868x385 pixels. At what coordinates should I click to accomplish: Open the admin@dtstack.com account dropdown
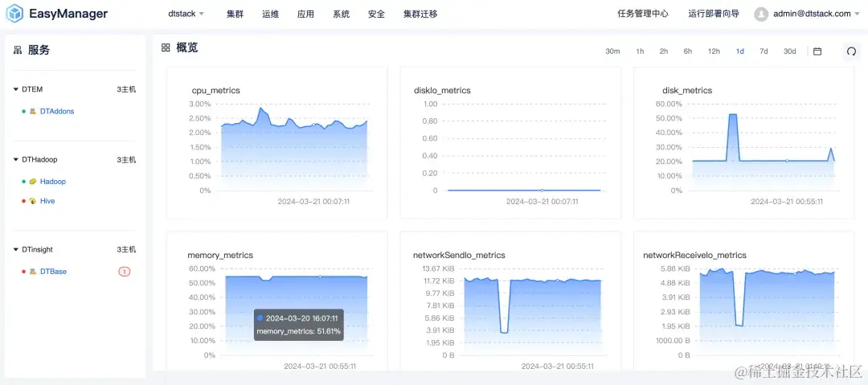(x=817, y=14)
